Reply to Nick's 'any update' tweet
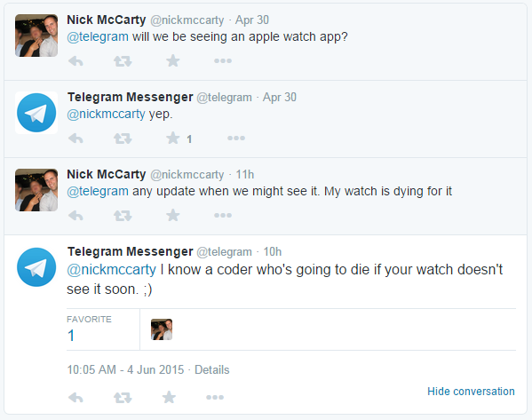532x420 pixels. click(x=75, y=216)
